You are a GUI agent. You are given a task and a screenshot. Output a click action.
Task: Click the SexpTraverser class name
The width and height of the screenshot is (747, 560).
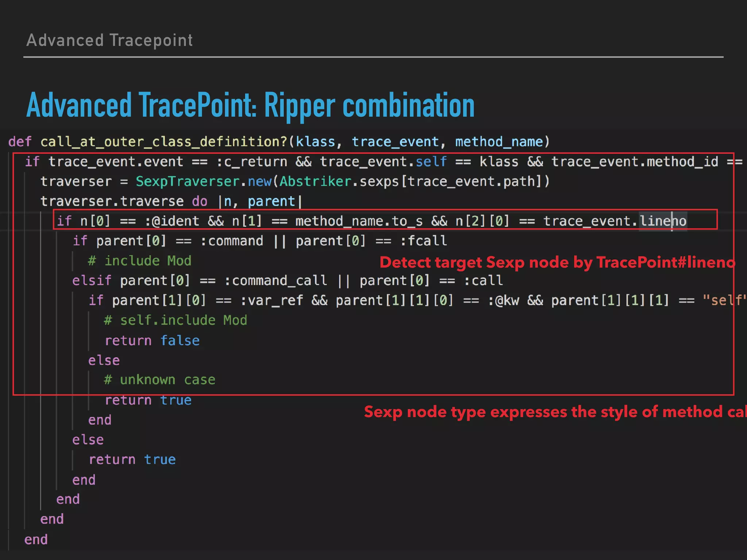point(187,182)
